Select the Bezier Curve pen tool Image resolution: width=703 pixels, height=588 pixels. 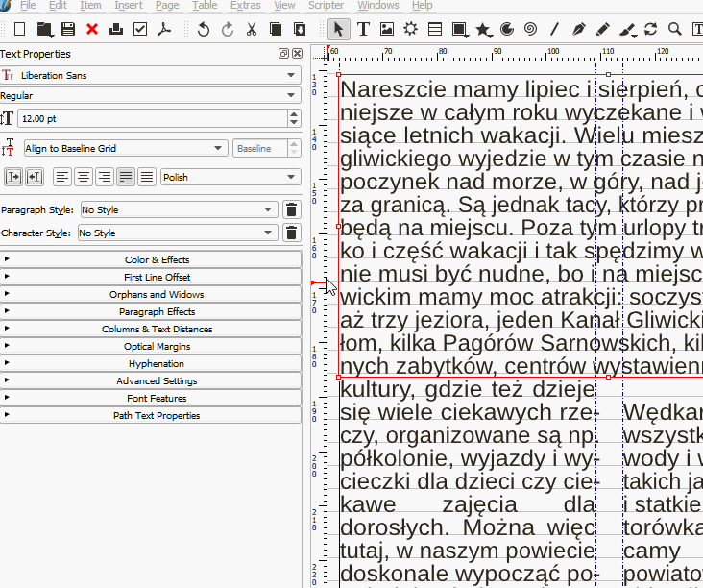coord(579,29)
